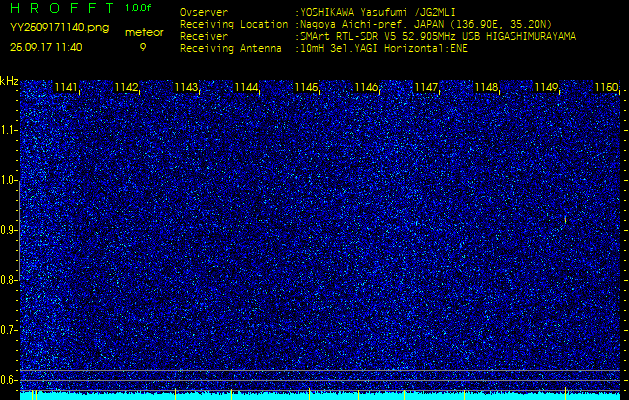Click the orange meteor label

143,32
